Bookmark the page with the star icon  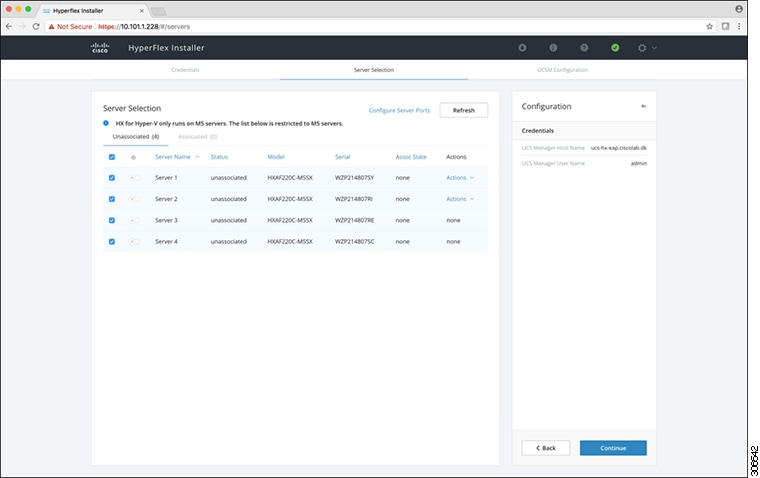pos(710,26)
